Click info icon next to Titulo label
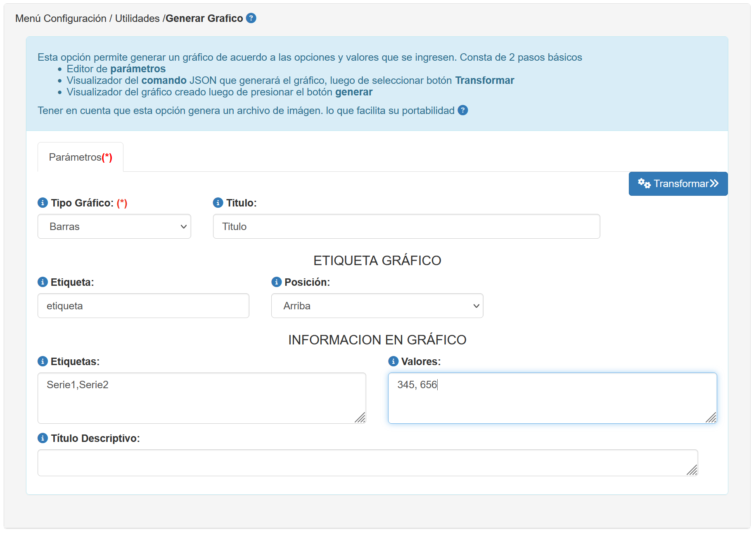Image resolution: width=756 pixels, height=534 pixels. click(218, 203)
